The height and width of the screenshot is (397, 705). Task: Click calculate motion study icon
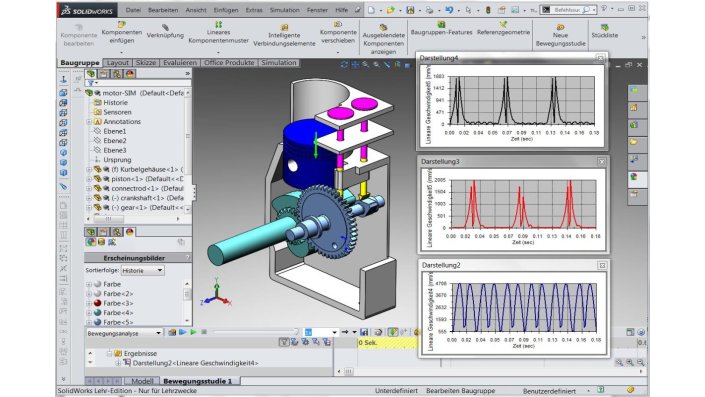click(172, 332)
